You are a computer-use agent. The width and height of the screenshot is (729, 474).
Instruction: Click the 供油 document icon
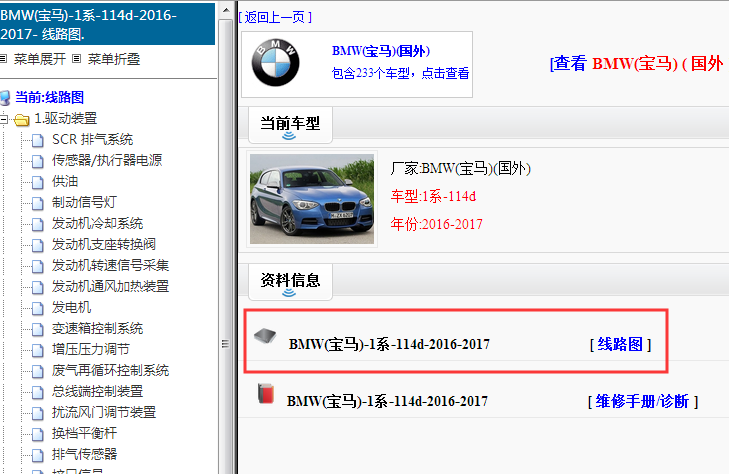38,182
